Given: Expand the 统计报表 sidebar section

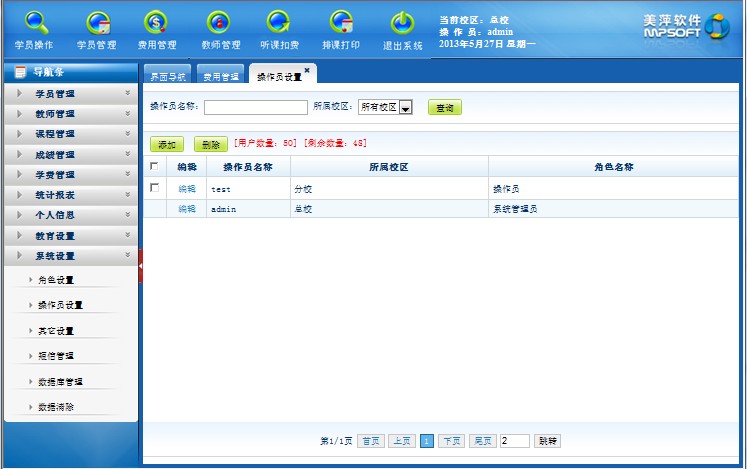Looking at the screenshot, I should pyautogui.click(x=70, y=195).
